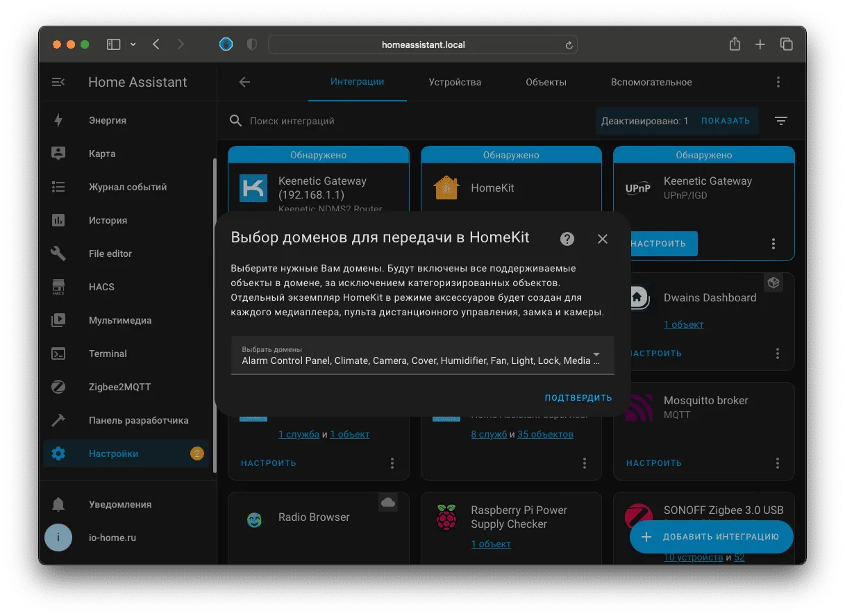Open the developer tools hammer icon

(58, 420)
